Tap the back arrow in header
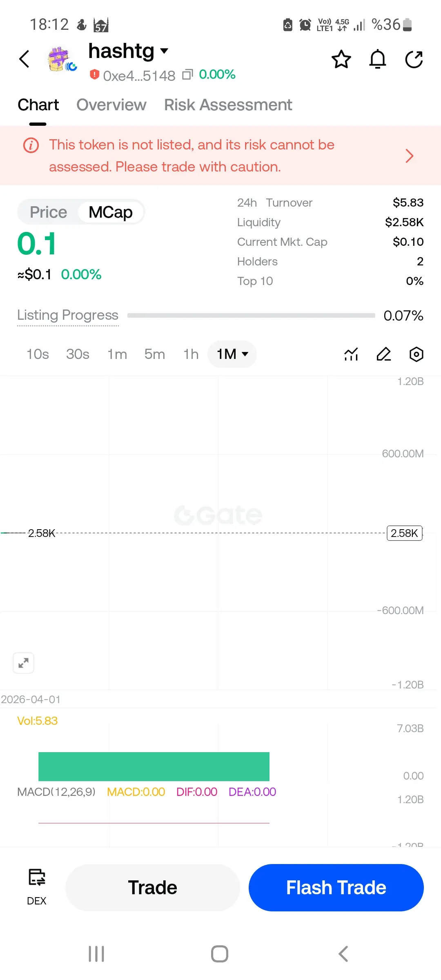Screen dimensions: 441x980 pos(24,59)
